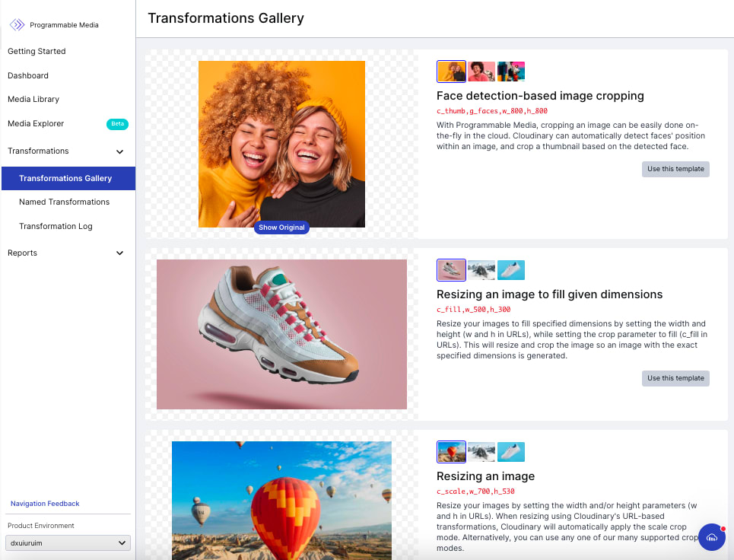Click code c_scale,w_700,h_530
The height and width of the screenshot is (560, 734).
(x=475, y=492)
